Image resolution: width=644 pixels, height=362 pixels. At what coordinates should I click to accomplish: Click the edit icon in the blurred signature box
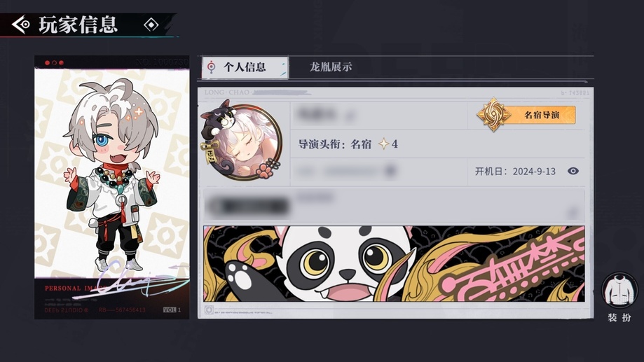click(x=572, y=213)
